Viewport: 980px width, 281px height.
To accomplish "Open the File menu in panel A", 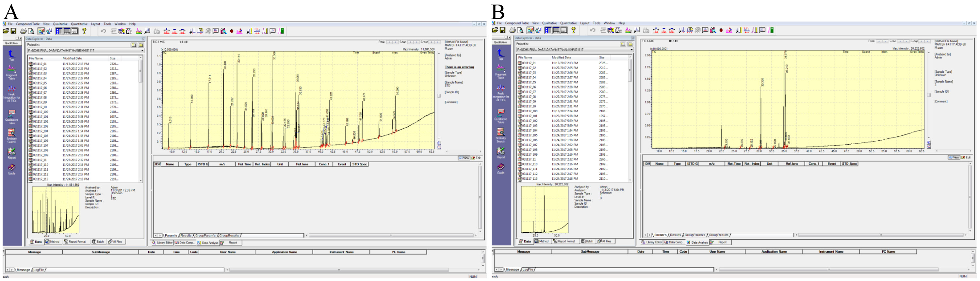I will tap(10, 24).
